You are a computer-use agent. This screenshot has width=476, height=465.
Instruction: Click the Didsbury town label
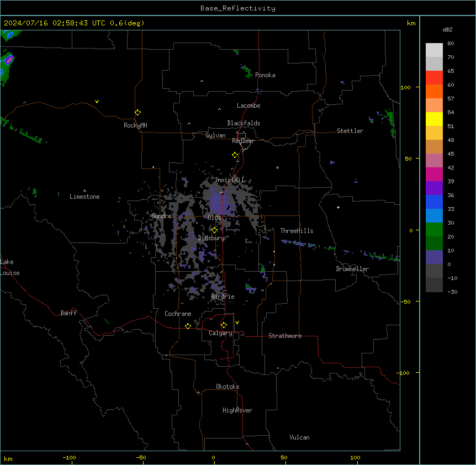(x=211, y=238)
